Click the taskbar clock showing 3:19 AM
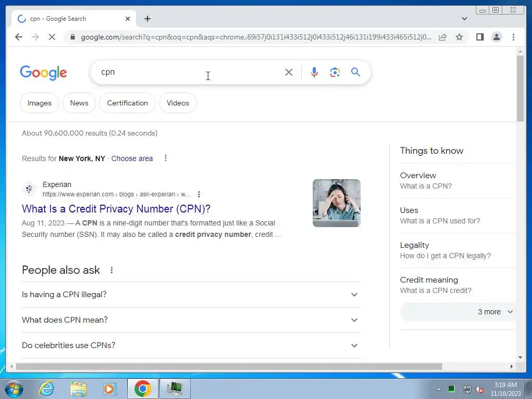 pyautogui.click(x=505, y=389)
